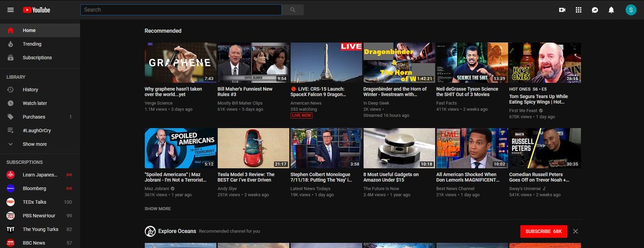Open the Bill Maher New Rules thumbnail
This screenshot has height=248, width=644.
(253, 63)
